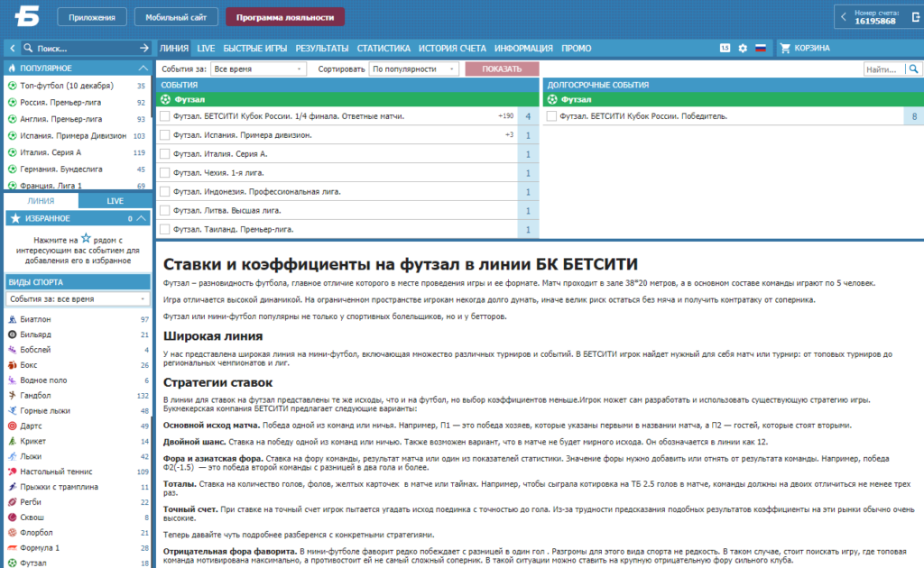Switch language via Russian flag icon
This screenshot has width=924, height=568.
[x=761, y=49]
